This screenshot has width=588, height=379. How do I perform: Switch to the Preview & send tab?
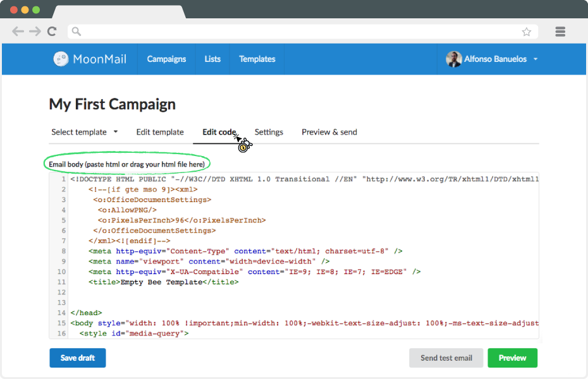(x=329, y=132)
